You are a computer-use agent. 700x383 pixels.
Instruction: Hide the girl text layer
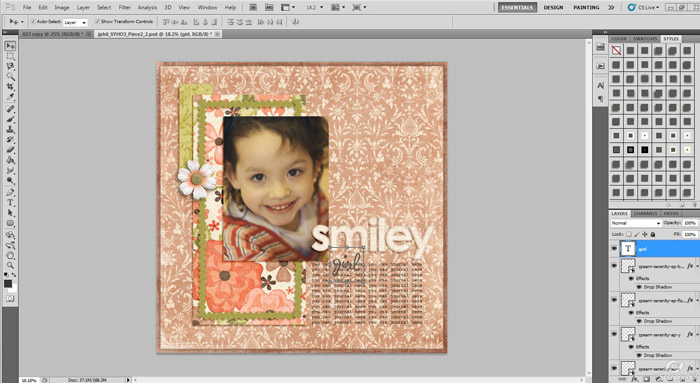[614, 249]
